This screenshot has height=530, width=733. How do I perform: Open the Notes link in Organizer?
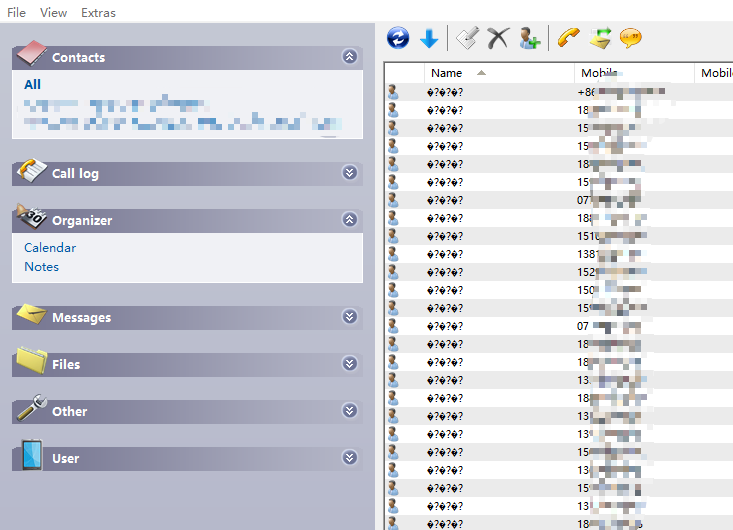click(x=41, y=267)
